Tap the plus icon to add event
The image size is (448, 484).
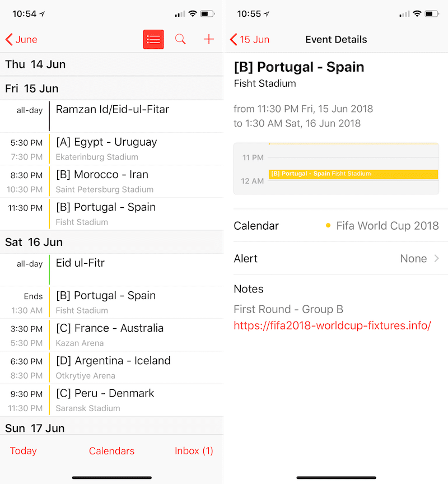(x=209, y=39)
